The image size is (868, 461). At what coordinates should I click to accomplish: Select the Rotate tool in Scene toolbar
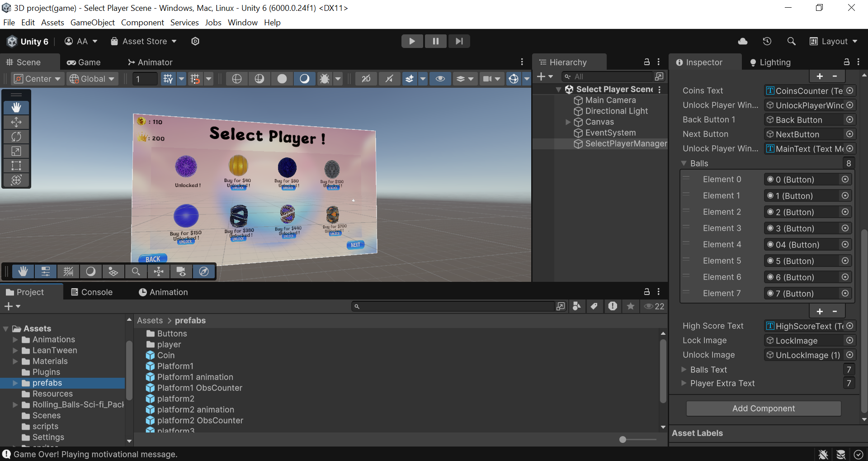(x=16, y=137)
